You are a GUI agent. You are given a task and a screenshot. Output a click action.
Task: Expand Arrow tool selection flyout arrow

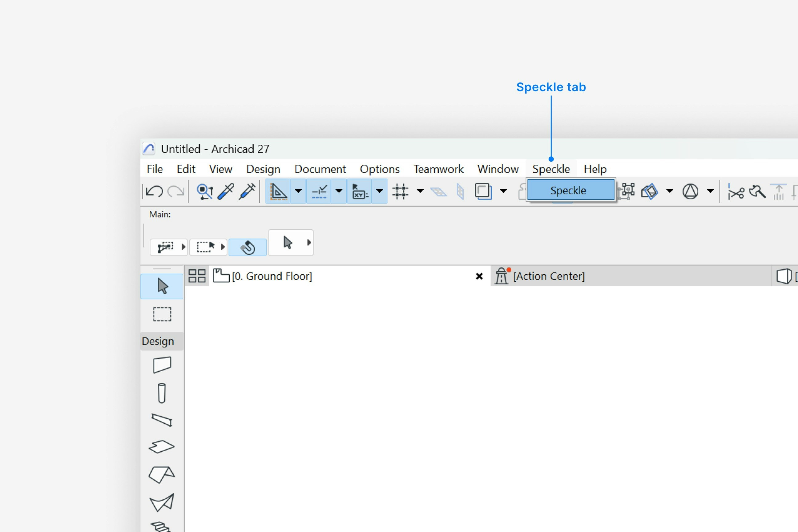309,243
